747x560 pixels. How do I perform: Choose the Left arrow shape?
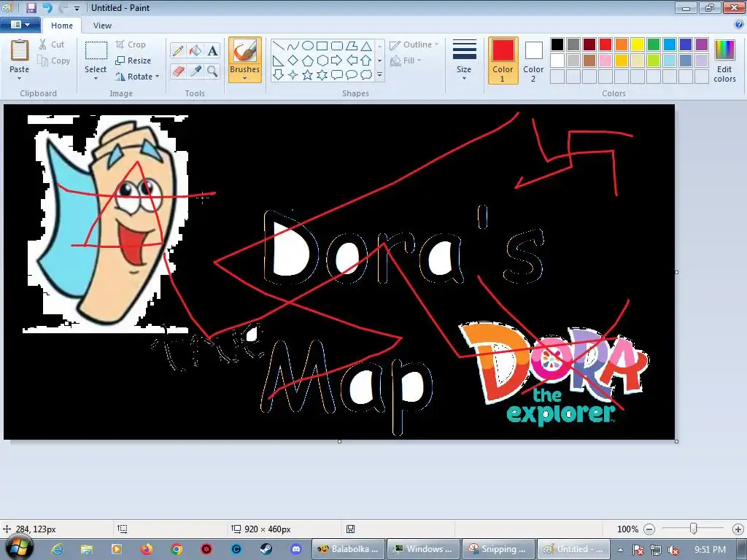tap(352, 61)
